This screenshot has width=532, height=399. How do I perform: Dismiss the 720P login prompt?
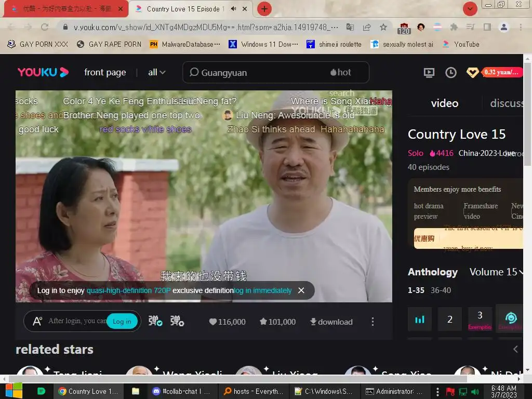point(301,290)
